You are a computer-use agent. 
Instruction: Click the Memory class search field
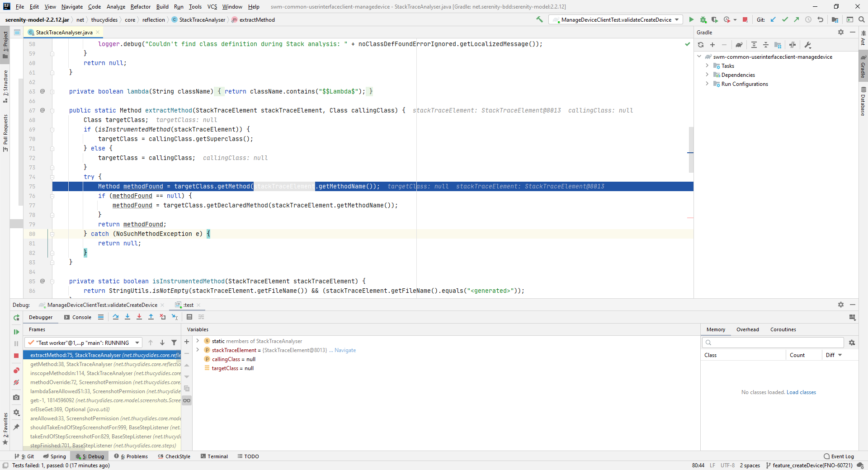[773, 343]
